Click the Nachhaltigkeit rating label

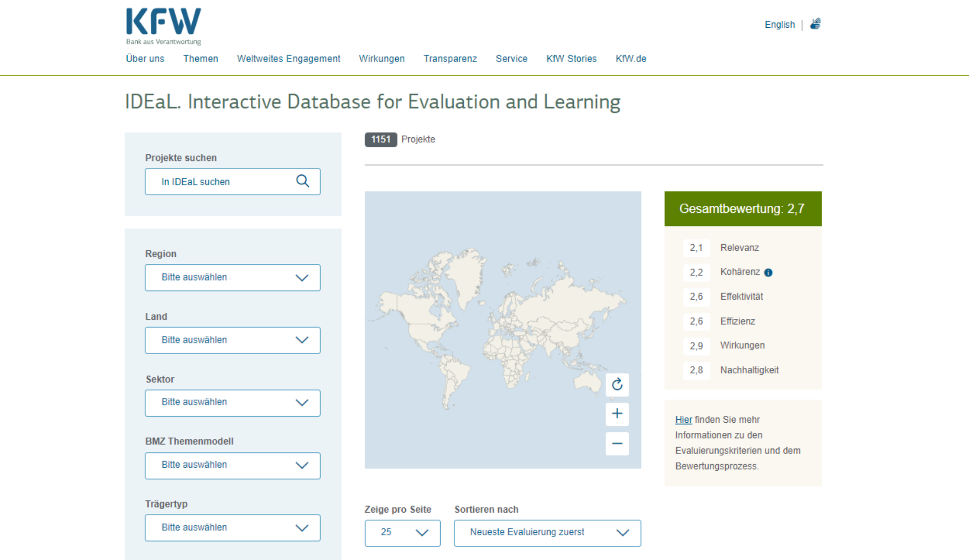[749, 370]
